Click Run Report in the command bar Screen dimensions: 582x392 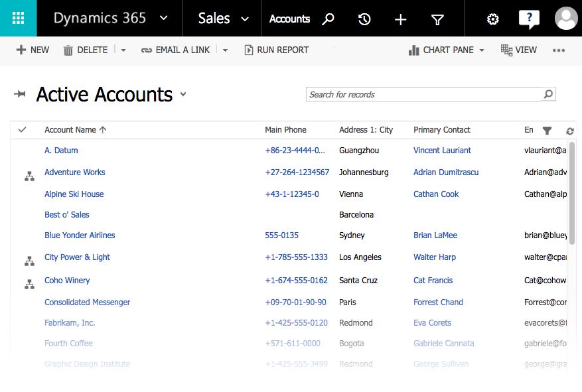(x=276, y=50)
